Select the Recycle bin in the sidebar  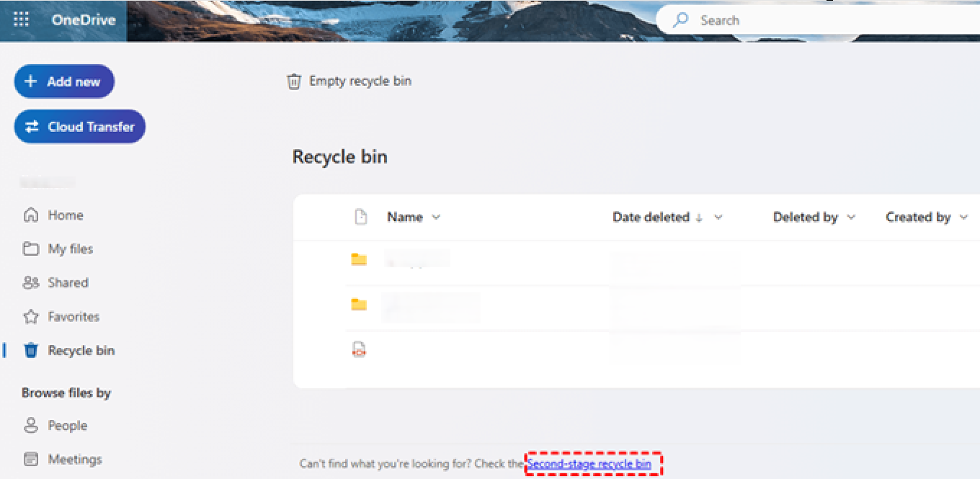coord(81,350)
